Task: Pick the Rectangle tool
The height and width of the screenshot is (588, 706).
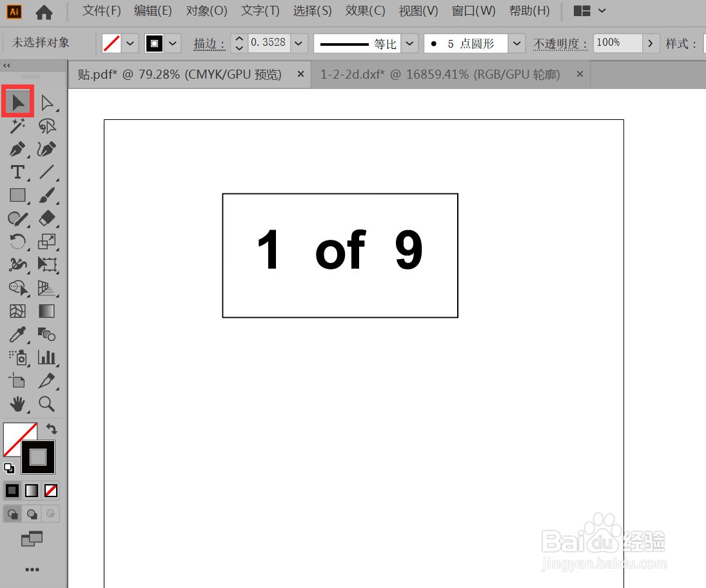Action: (x=18, y=195)
